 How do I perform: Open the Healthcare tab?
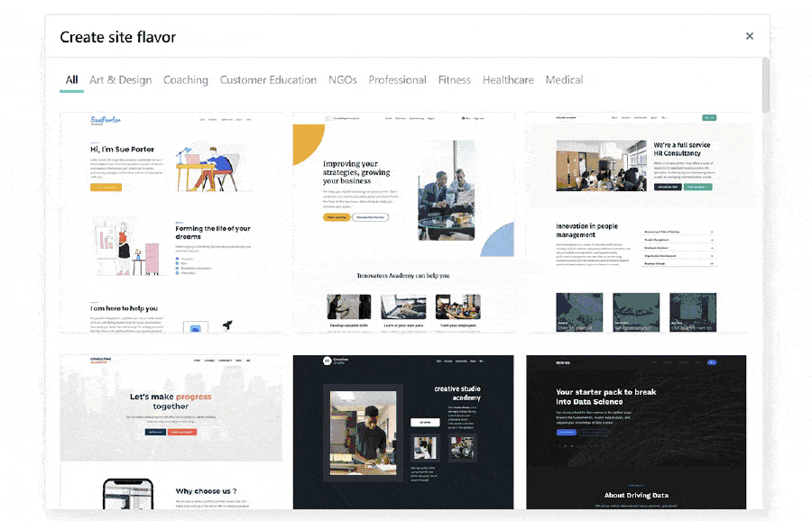pos(508,80)
